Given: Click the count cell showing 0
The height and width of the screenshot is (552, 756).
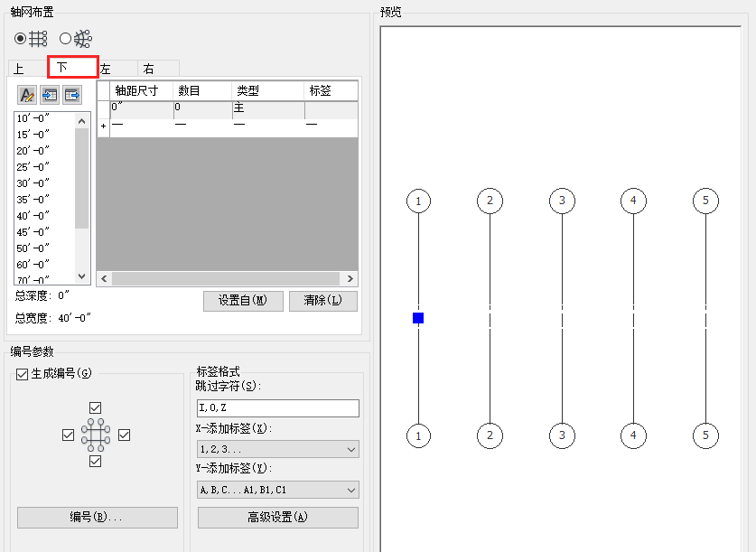Looking at the screenshot, I should click(202, 110).
